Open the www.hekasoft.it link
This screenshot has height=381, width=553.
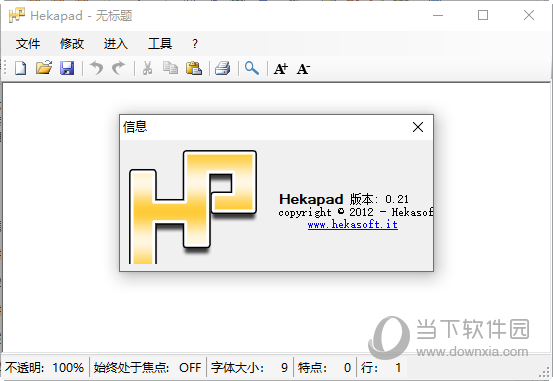353,224
